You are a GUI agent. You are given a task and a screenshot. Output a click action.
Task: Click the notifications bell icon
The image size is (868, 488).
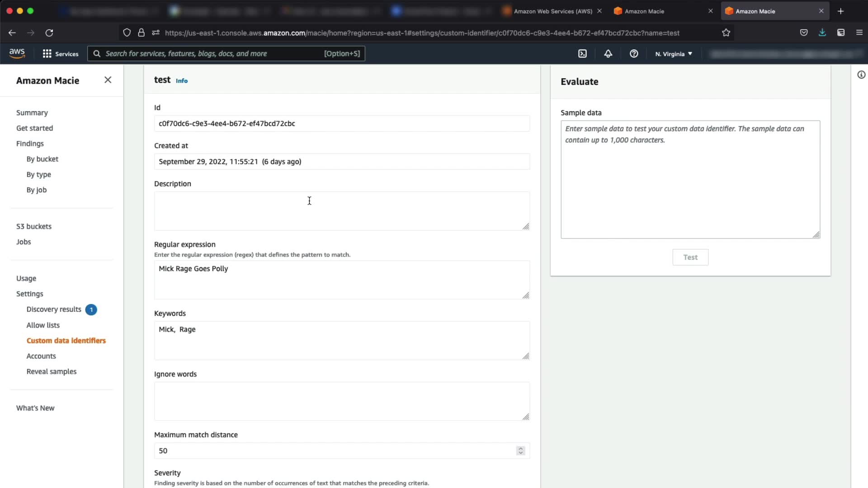pos(608,54)
